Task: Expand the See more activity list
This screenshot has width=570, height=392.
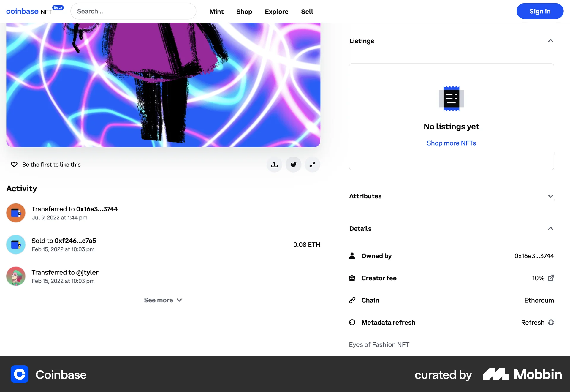Action: pyautogui.click(x=163, y=300)
